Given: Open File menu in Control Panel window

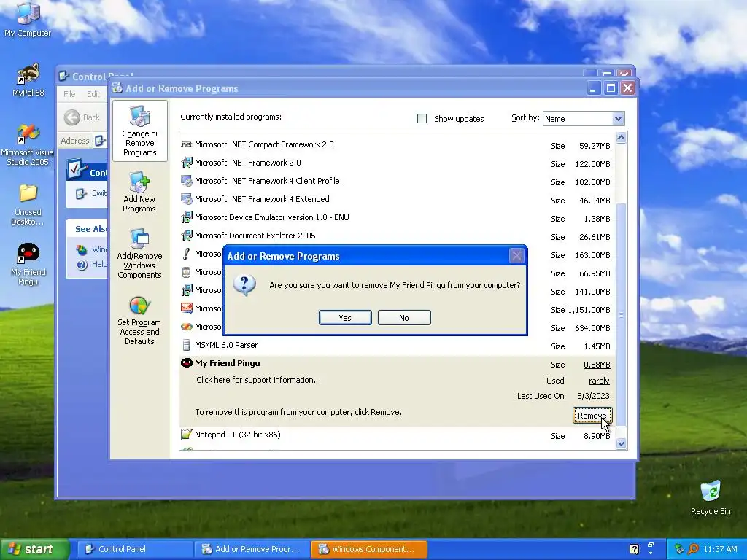Looking at the screenshot, I should pos(69,94).
